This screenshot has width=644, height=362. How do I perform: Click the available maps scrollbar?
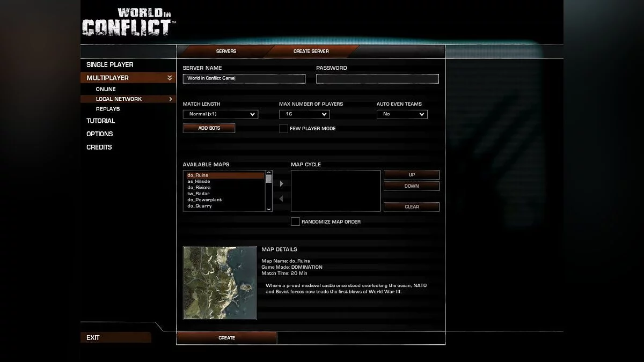click(269, 190)
